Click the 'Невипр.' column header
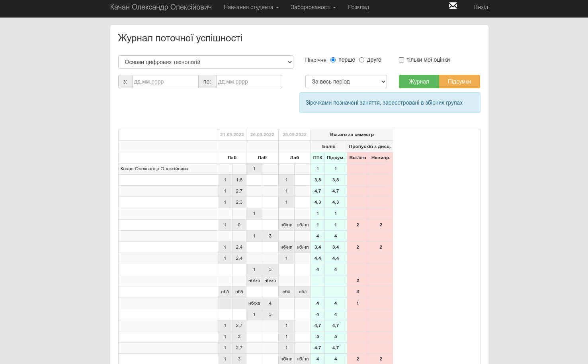Screen dimensions: 588x364 [381, 158]
